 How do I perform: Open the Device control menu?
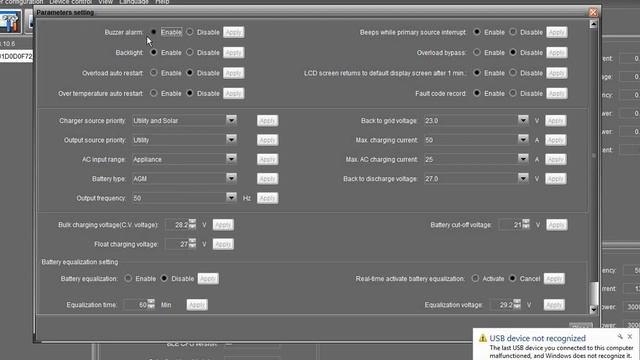coord(71,2)
